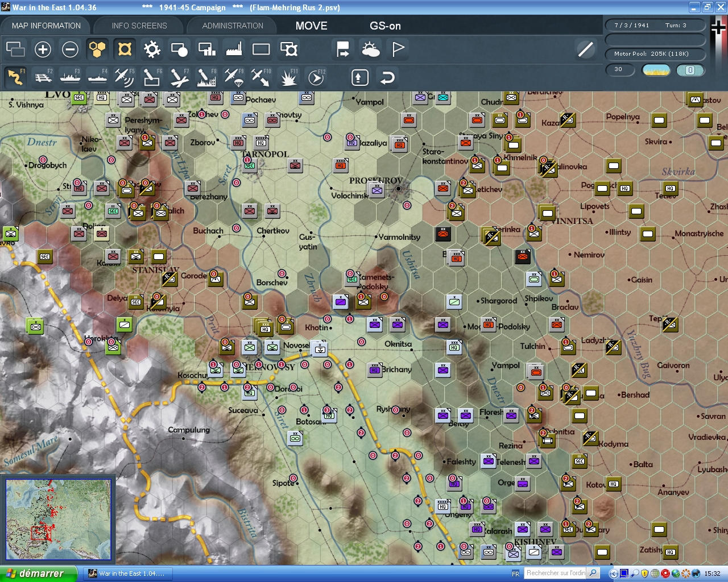Click the flag with arrow icon

tap(343, 49)
